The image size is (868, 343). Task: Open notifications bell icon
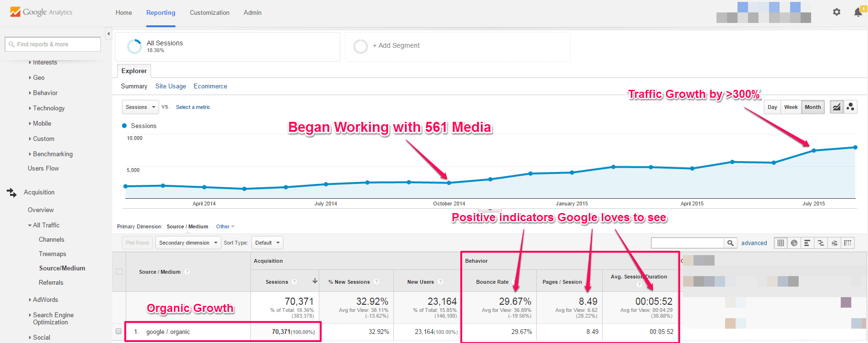tap(858, 12)
